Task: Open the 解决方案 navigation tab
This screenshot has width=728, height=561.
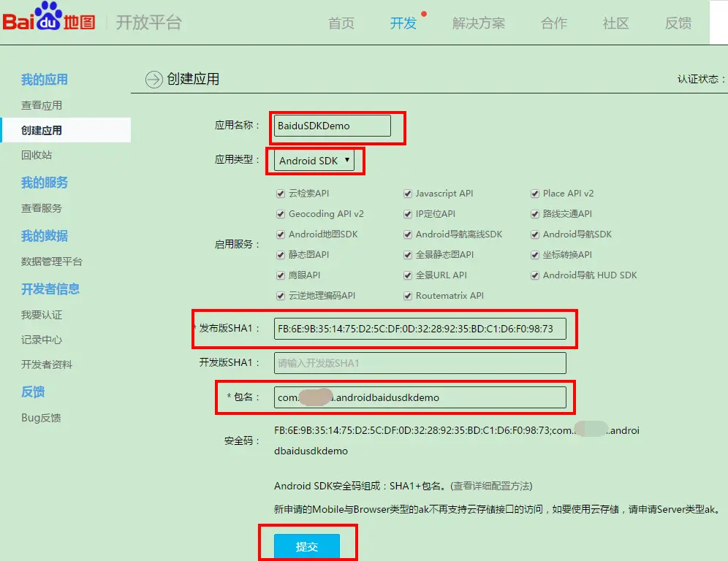Action: point(478,23)
